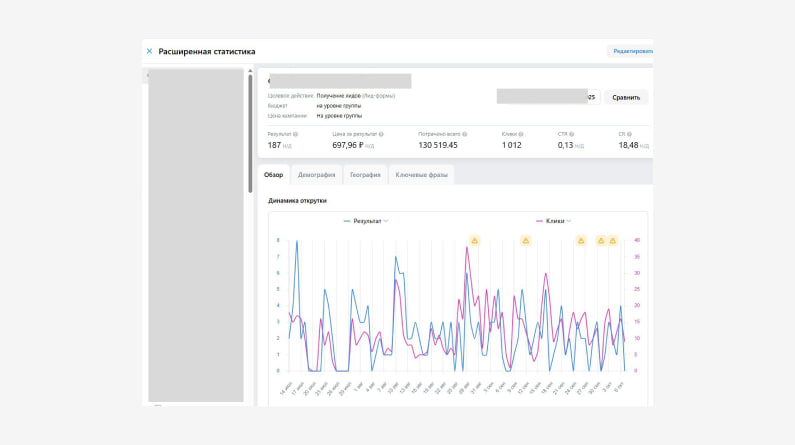Click info icon next to CTR
The width and height of the screenshot is (795, 445).
click(573, 134)
